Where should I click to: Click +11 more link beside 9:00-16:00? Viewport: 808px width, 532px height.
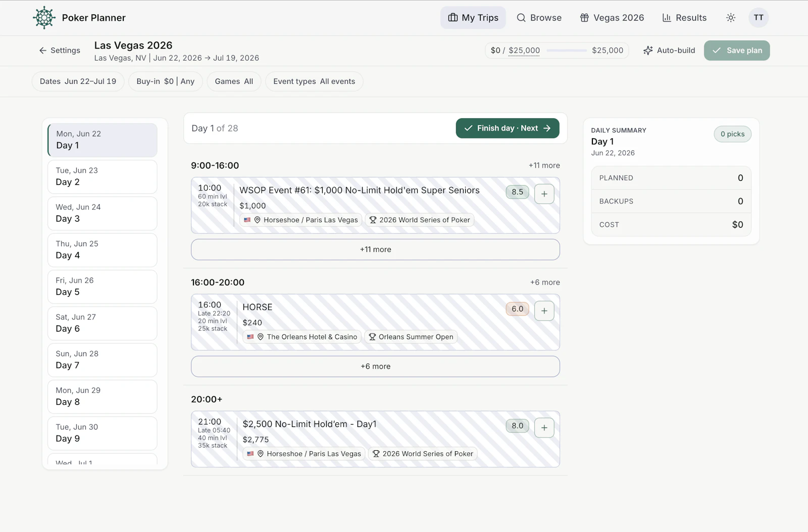pyautogui.click(x=544, y=166)
